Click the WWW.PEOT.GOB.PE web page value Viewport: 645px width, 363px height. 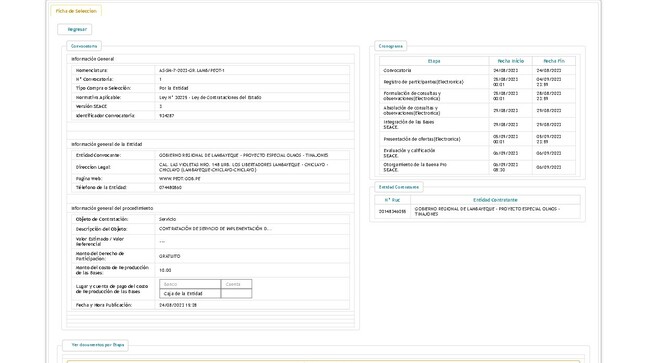[x=180, y=179]
